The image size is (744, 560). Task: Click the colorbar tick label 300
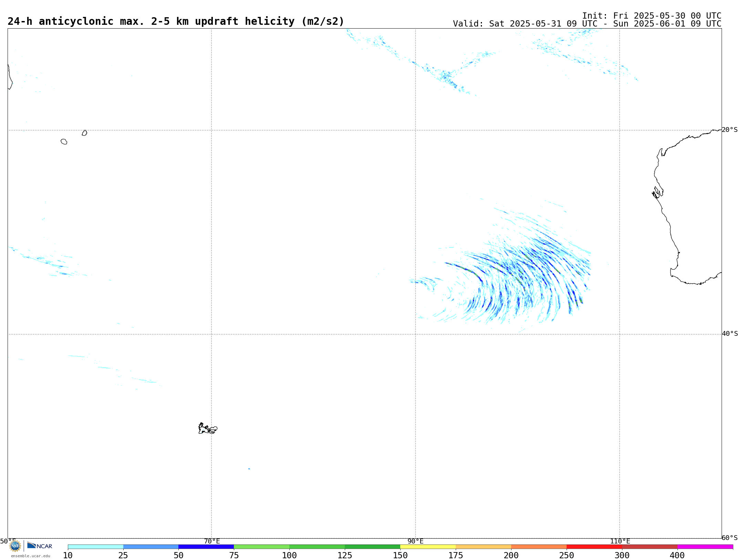622,555
